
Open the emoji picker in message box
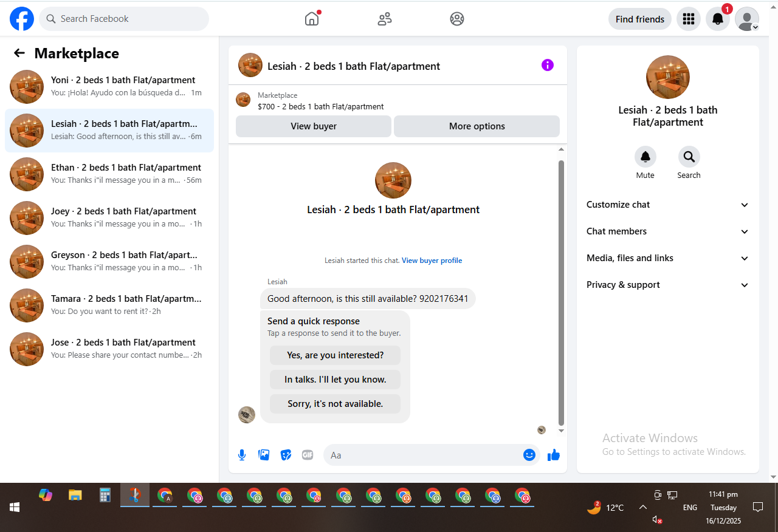click(x=529, y=455)
